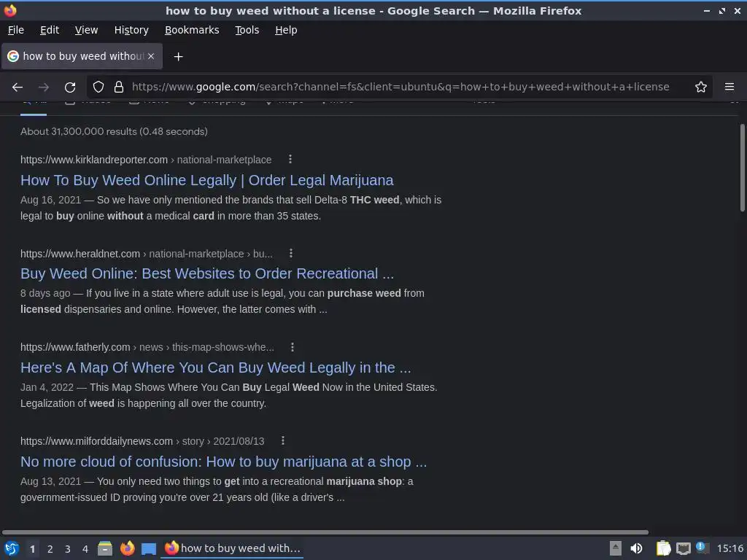Click the milforddailynews.com URL breadcrumb
This screenshot has width=747, height=560.
(x=142, y=441)
